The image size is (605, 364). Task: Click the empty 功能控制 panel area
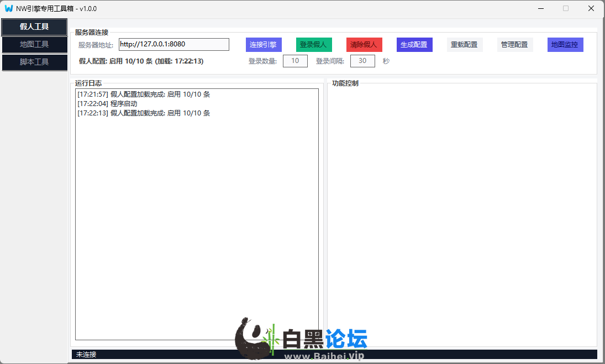coord(462,215)
